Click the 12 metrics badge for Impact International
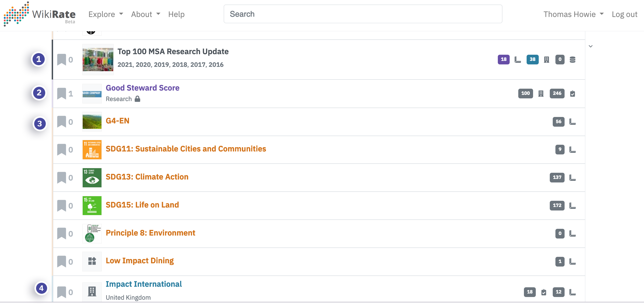 (x=559, y=292)
